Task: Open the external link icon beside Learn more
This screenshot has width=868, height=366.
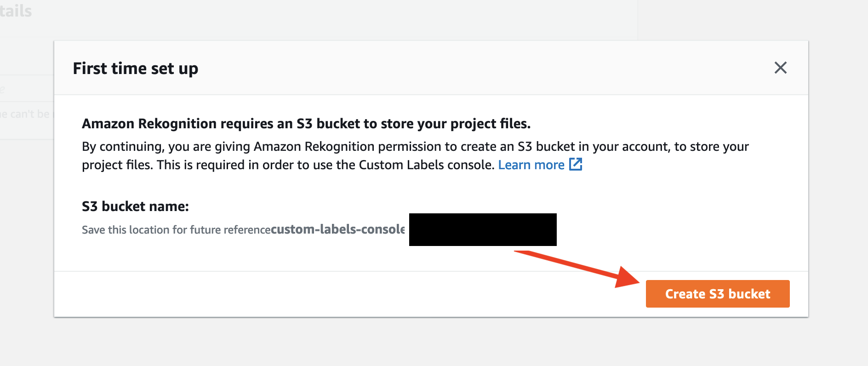Action: 576,164
